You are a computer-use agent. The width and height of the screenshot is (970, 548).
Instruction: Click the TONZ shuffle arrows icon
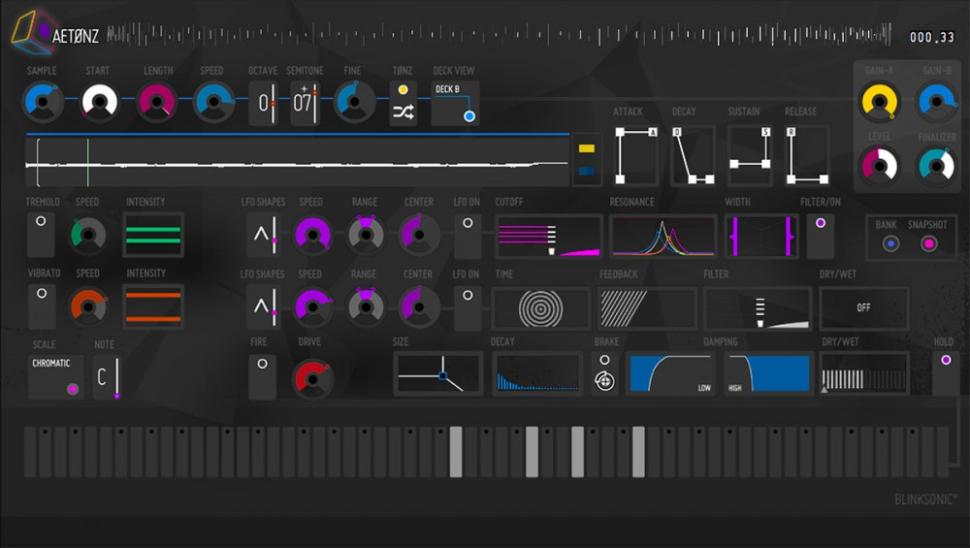click(x=403, y=113)
